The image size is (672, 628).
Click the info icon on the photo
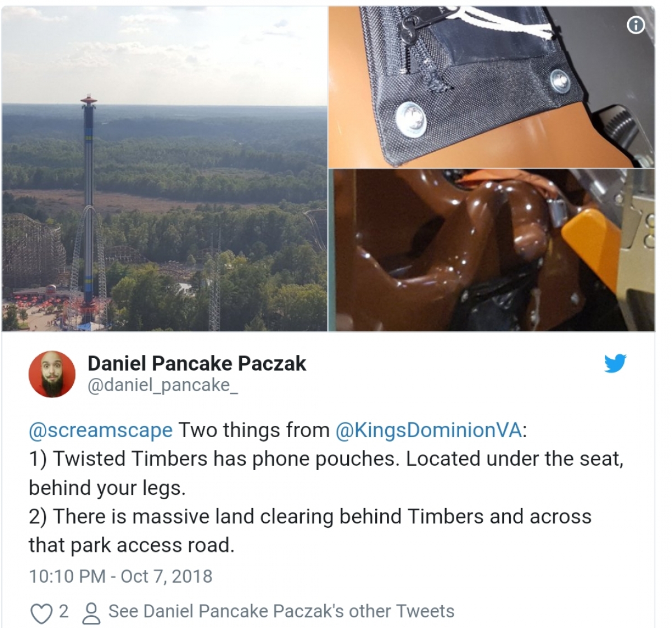(636, 25)
